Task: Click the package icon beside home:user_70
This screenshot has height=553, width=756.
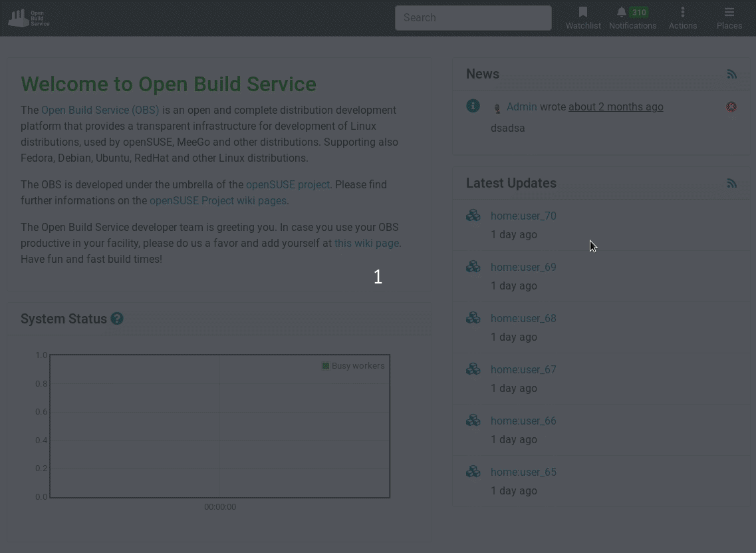Action: click(473, 214)
